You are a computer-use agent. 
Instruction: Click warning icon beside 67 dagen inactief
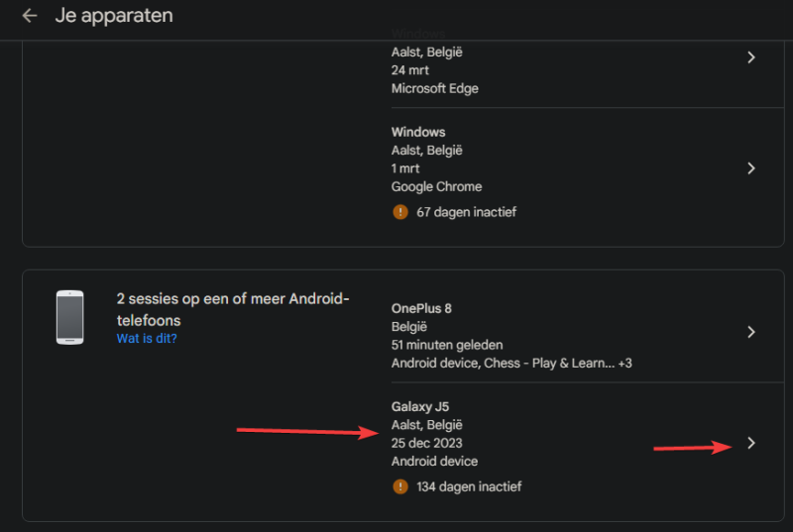point(400,211)
